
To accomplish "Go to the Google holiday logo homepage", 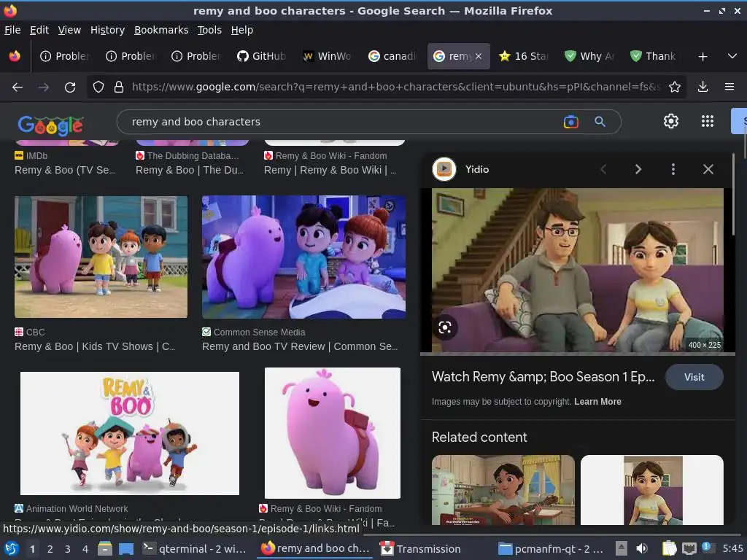I will [x=50, y=125].
